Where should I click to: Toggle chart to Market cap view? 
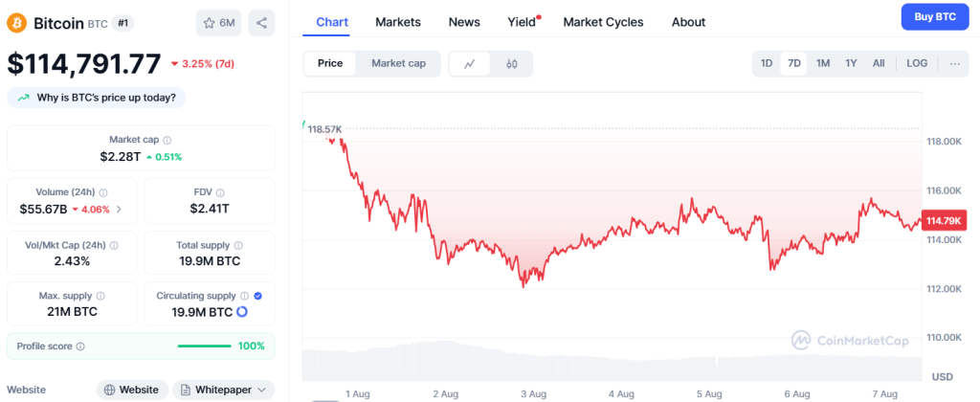coord(398,64)
